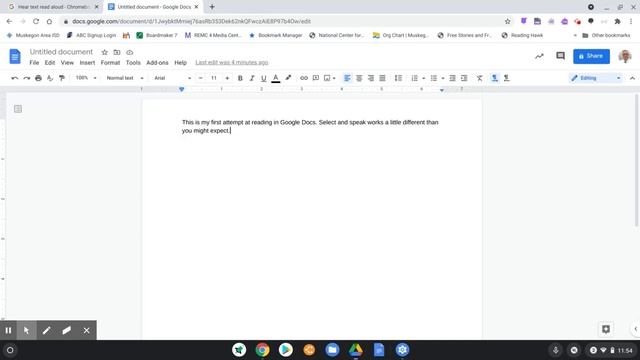Set center text alignment
The image size is (640, 360).
359,78
